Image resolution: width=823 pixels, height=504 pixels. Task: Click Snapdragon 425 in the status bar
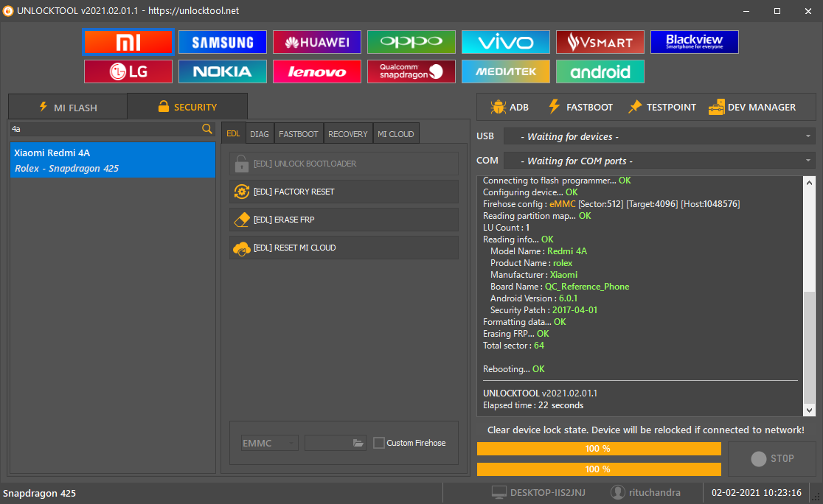click(39, 493)
